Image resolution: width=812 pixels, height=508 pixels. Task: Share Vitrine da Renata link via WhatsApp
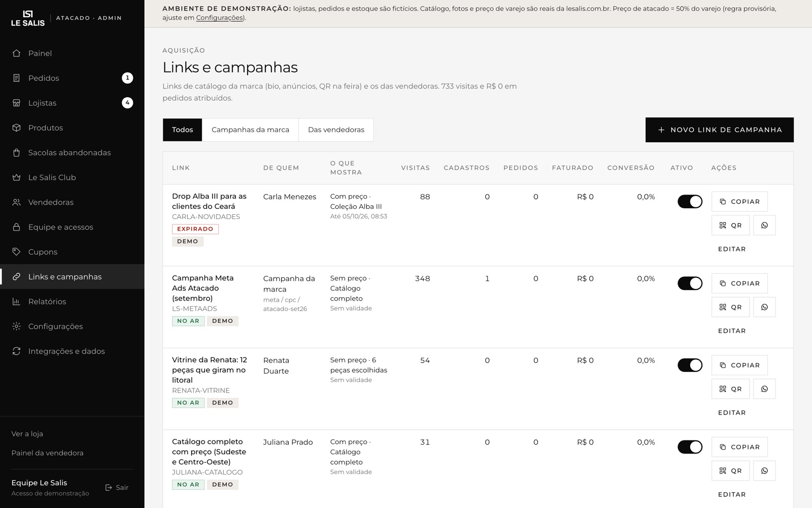pos(764,389)
